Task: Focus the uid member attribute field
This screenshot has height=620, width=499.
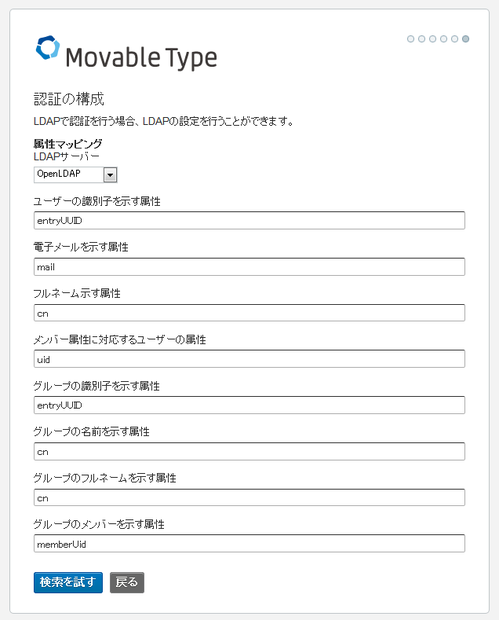Action: (250, 359)
